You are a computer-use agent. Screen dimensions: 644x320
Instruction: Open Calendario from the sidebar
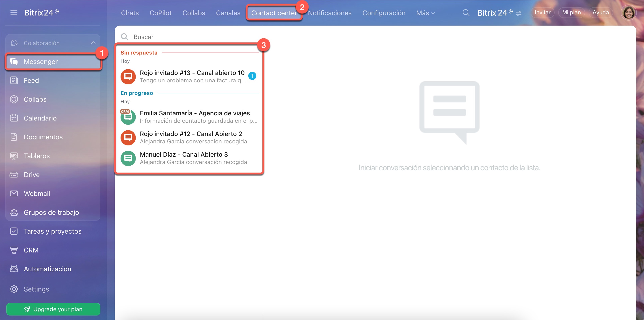(53, 118)
